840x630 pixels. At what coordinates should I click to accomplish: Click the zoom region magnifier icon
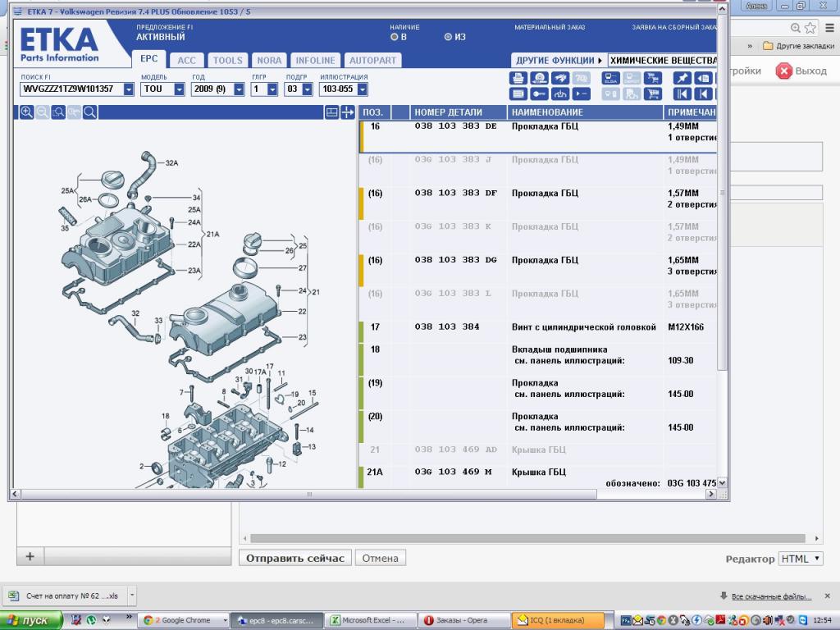pos(58,112)
